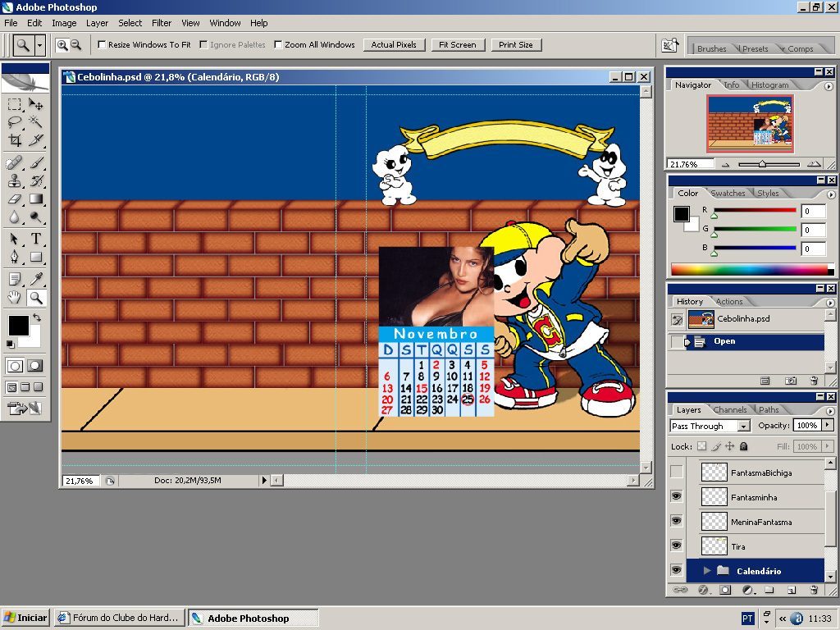Select the Magic Wand tool
The image size is (840, 630).
click(x=35, y=121)
